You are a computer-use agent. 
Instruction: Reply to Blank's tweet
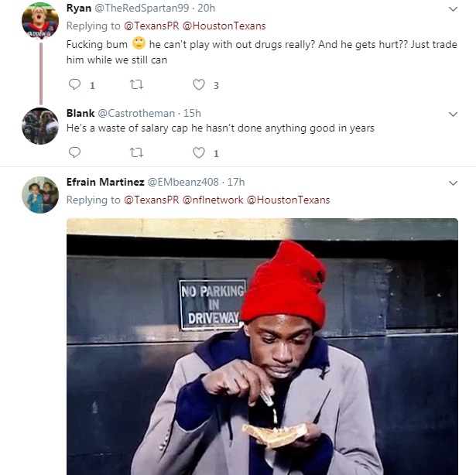click(x=75, y=153)
